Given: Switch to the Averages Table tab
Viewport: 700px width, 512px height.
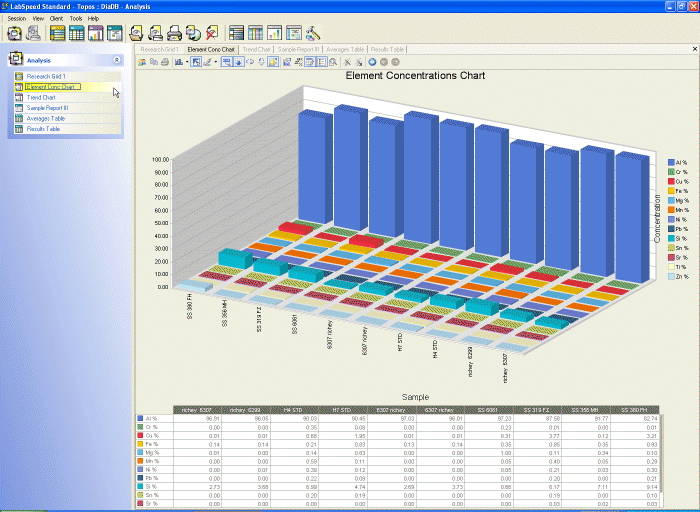Looking at the screenshot, I should click(x=345, y=50).
